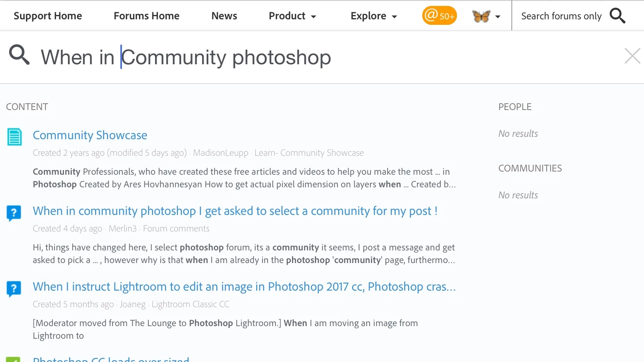The height and width of the screenshot is (362, 644).
Task: Click the PEOPLE section heading
Action: pyautogui.click(x=515, y=107)
